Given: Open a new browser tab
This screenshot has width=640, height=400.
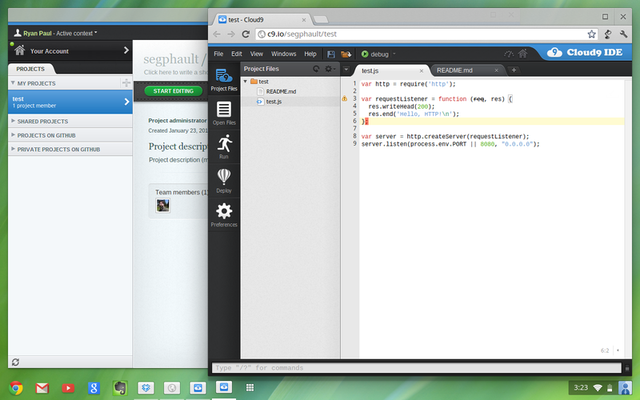Looking at the screenshot, I should pyautogui.click(x=321, y=20).
